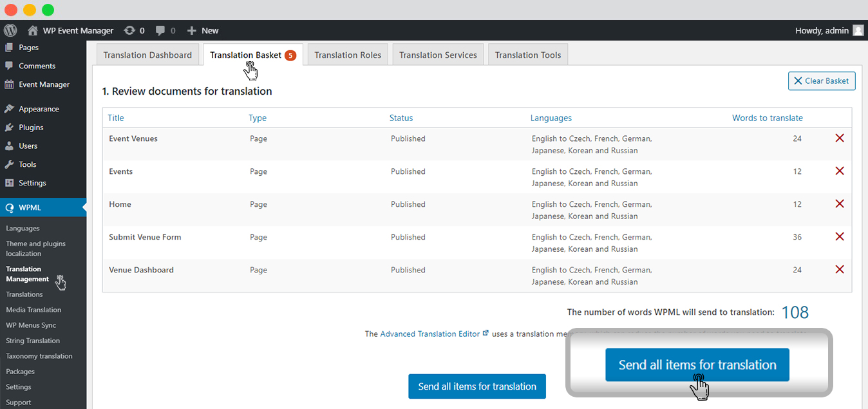This screenshot has height=409, width=868.
Task: Sort table by Type column
Action: pos(258,118)
